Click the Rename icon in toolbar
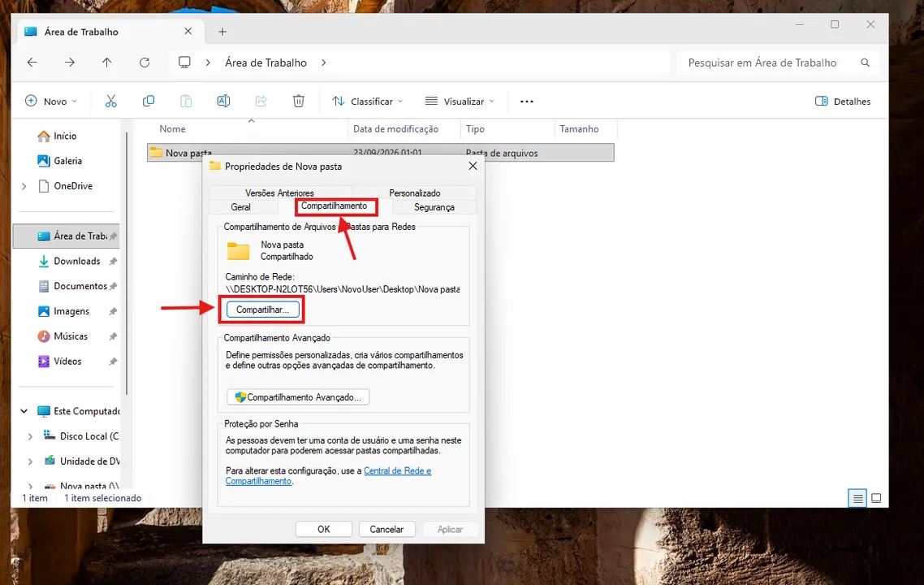The width and height of the screenshot is (924, 585). [x=223, y=102]
